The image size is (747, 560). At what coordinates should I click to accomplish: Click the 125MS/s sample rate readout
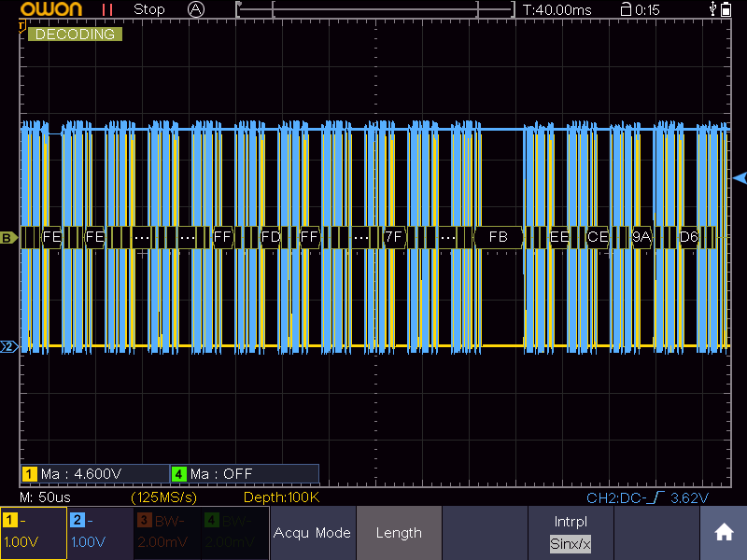click(x=164, y=497)
